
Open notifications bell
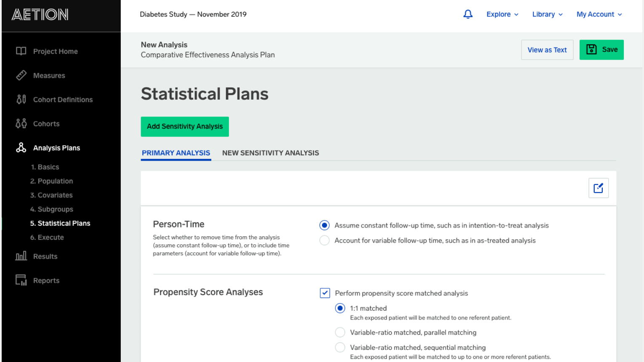pyautogui.click(x=468, y=14)
